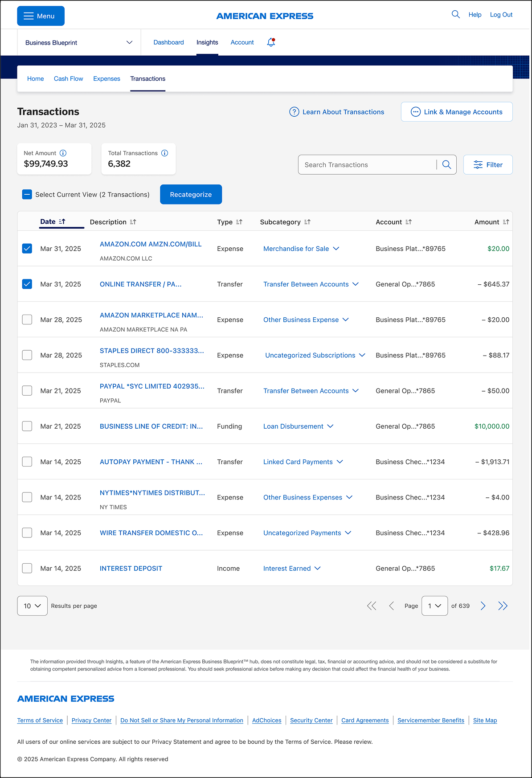The width and height of the screenshot is (532, 778).
Task: Check the INTEREST DEPOSIT row checkbox
Action: pos(27,568)
